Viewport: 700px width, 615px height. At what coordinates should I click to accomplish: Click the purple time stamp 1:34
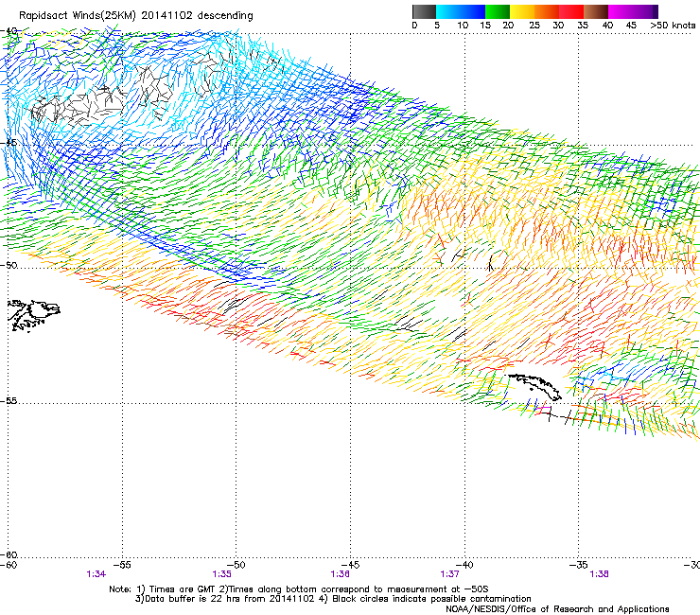pos(96,574)
